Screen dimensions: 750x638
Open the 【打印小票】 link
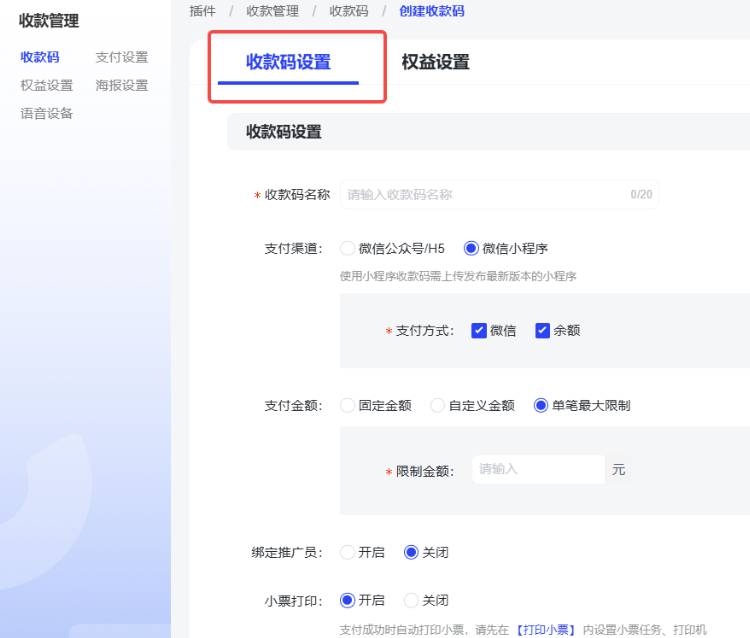click(x=547, y=629)
